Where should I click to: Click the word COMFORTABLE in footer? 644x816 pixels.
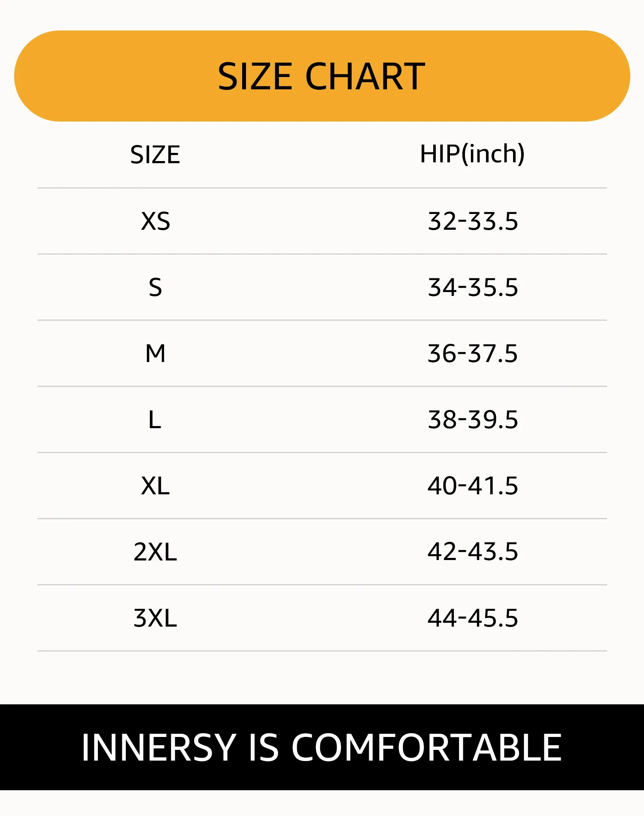(427, 748)
